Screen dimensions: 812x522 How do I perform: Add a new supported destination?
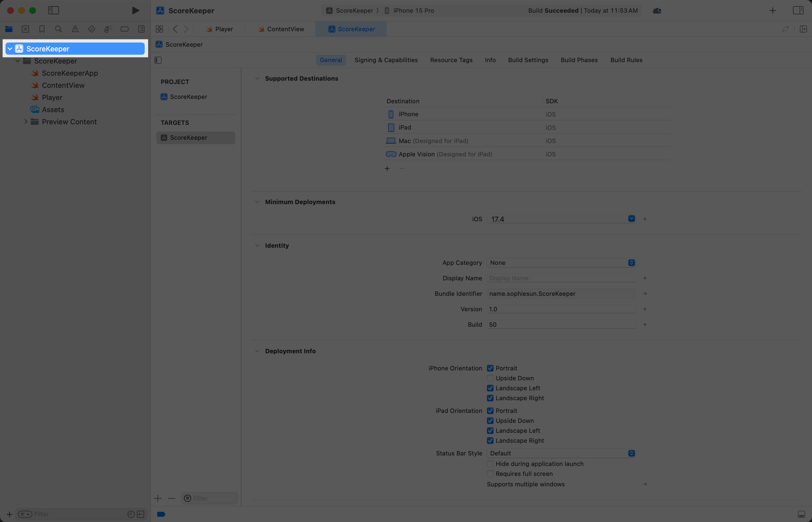387,169
